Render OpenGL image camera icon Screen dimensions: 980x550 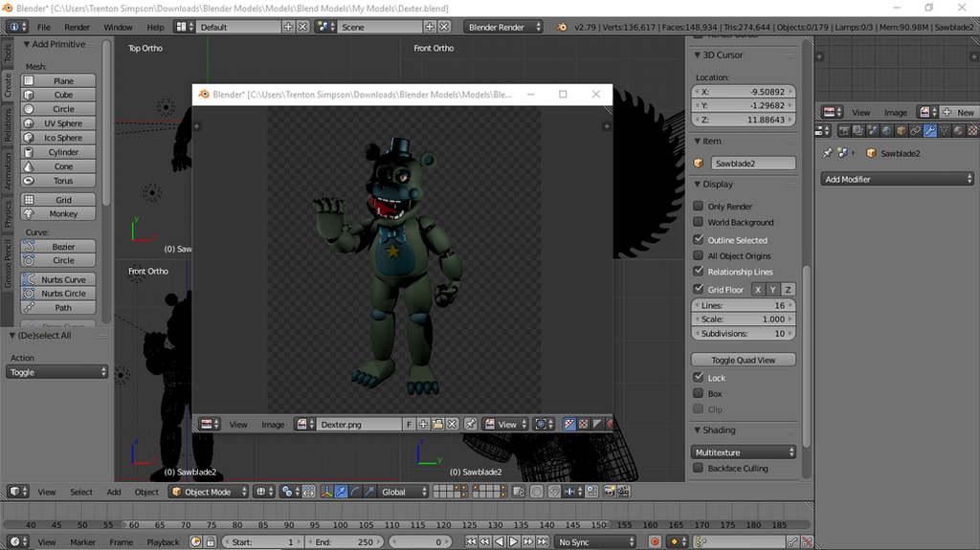click(609, 492)
